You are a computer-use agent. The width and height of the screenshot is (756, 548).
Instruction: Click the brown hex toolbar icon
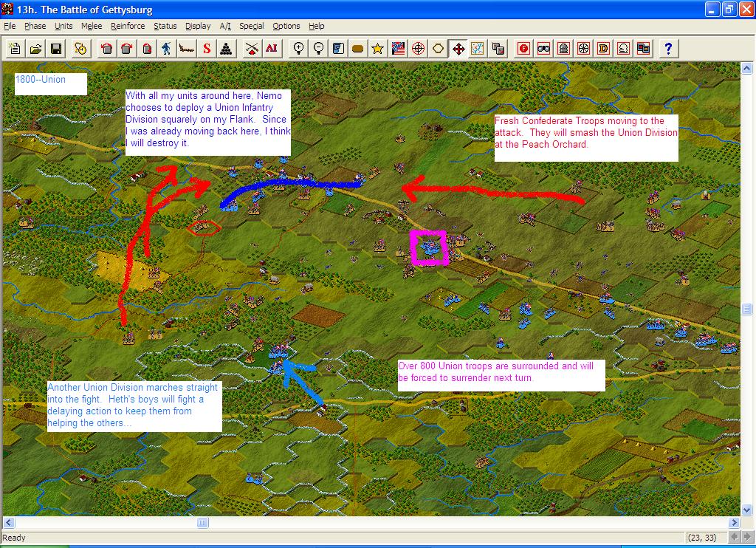point(358,48)
